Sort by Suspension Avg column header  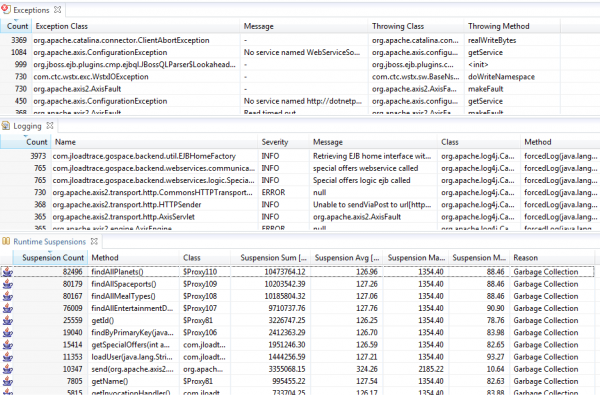[347, 257]
